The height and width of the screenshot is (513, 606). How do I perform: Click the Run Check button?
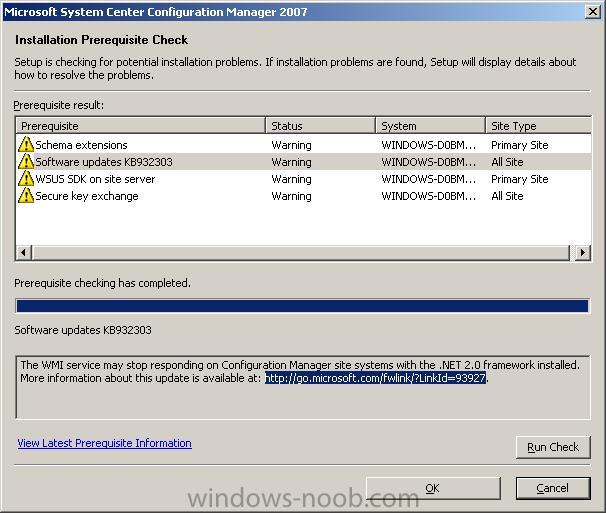(x=553, y=447)
